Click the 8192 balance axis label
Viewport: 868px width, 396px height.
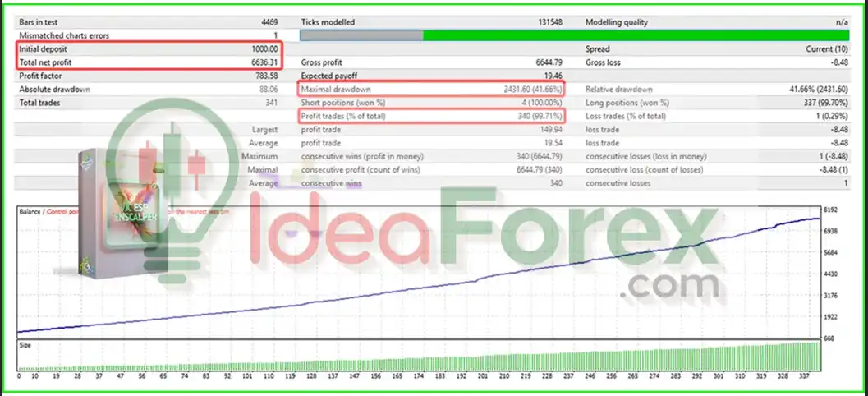point(831,210)
